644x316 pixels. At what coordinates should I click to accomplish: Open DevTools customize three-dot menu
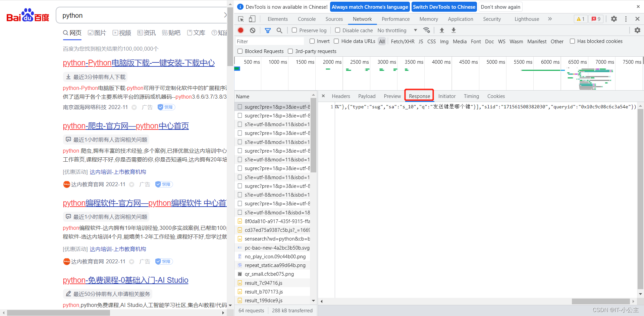tap(626, 19)
